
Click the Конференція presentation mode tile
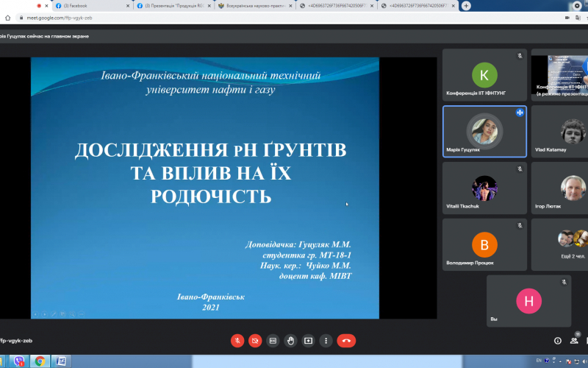pos(559,75)
